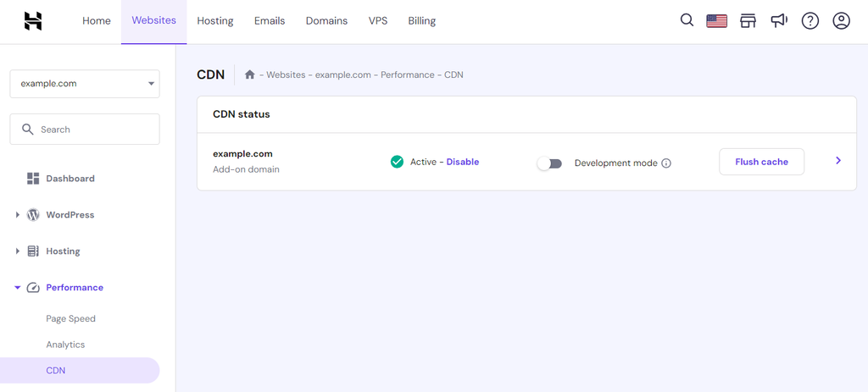Toggle Development mode switch

(x=549, y=163)
